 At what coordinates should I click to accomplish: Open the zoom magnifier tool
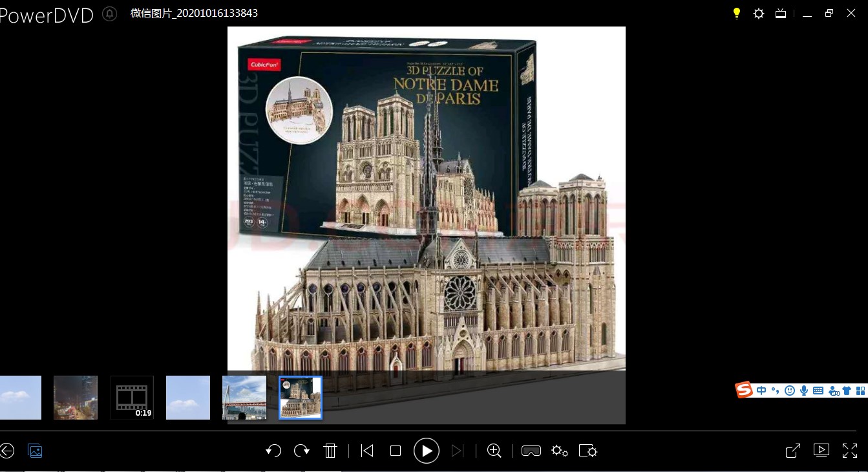coord(494,451)
